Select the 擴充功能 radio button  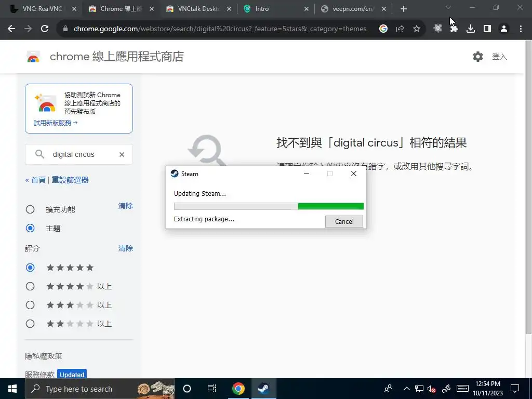pos(30,209)
